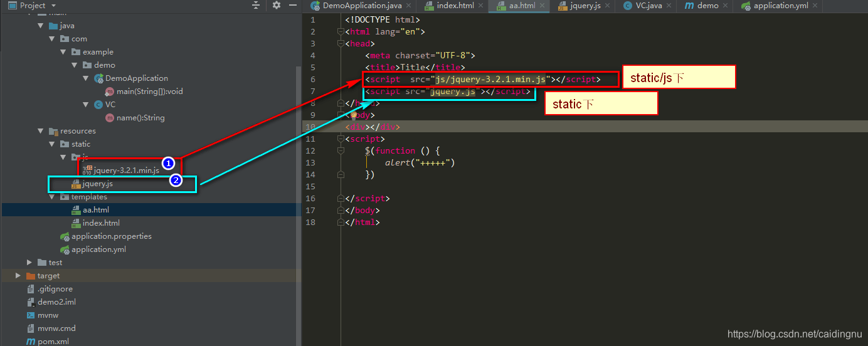This screenshot has width=868, height=346.
Task: Fold the script block on line 11
Action: click(341, 139)
